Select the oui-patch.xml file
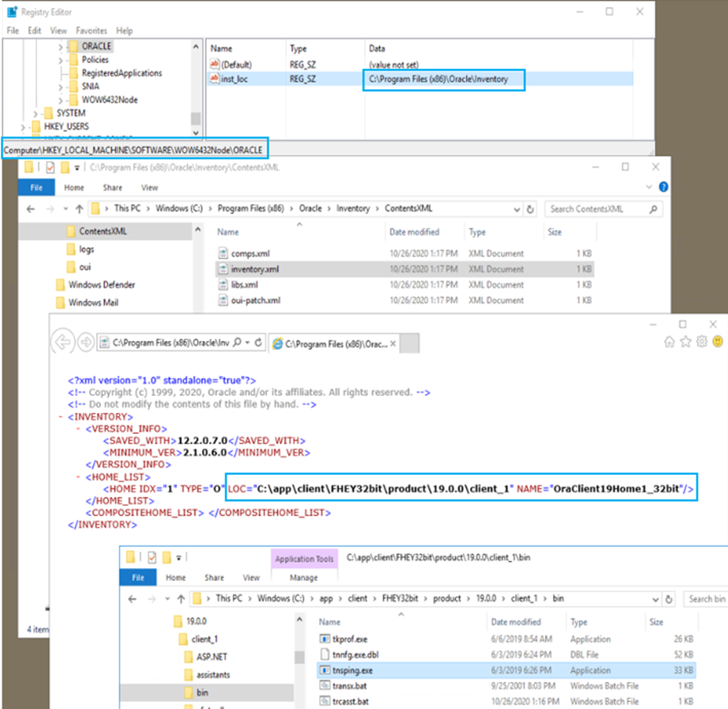Screen dimensions: 728x709 (256, 301)
